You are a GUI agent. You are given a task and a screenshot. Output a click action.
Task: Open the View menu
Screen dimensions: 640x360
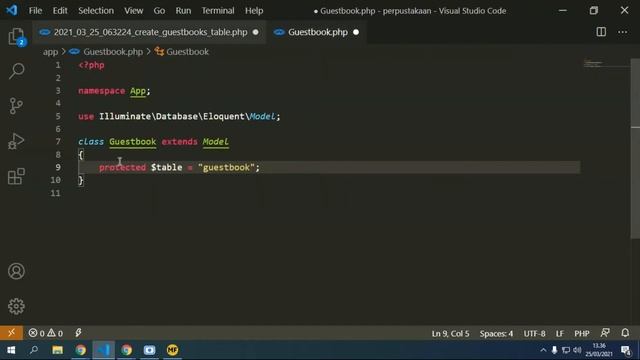click(133, 11)
